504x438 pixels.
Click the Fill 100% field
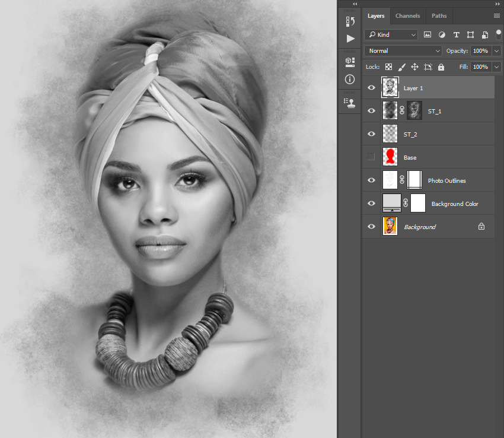[481, 67]
